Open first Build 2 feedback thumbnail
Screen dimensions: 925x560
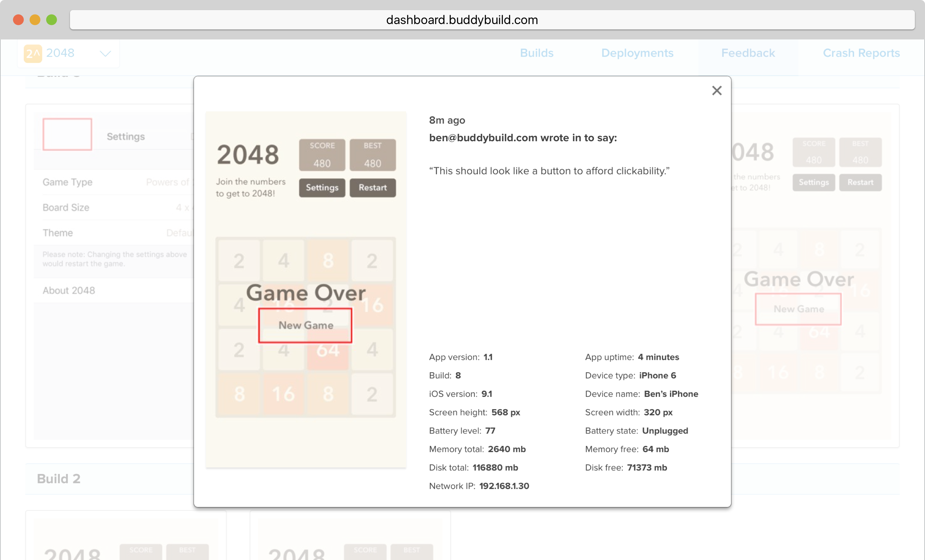[x=126, y=535]
